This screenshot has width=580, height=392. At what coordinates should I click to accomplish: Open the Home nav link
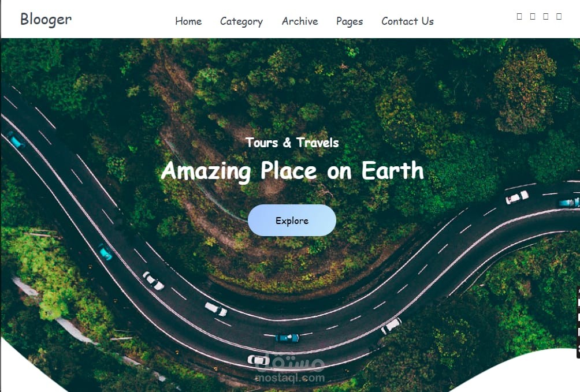[188, 21]
